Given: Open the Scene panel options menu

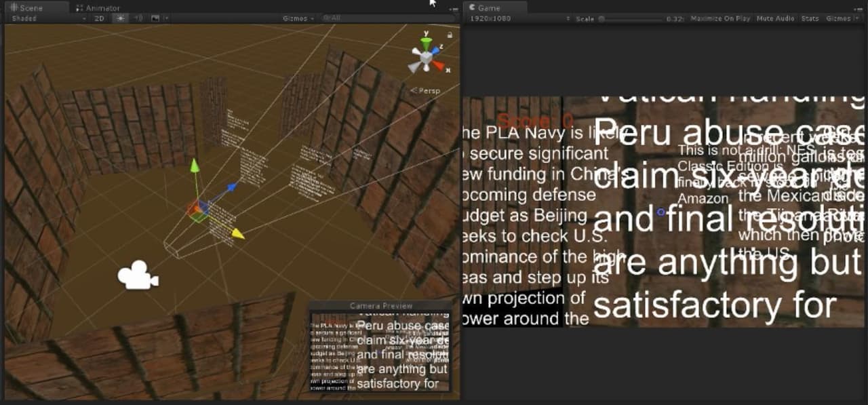Looking at the screenshot, I should [453, 8].
